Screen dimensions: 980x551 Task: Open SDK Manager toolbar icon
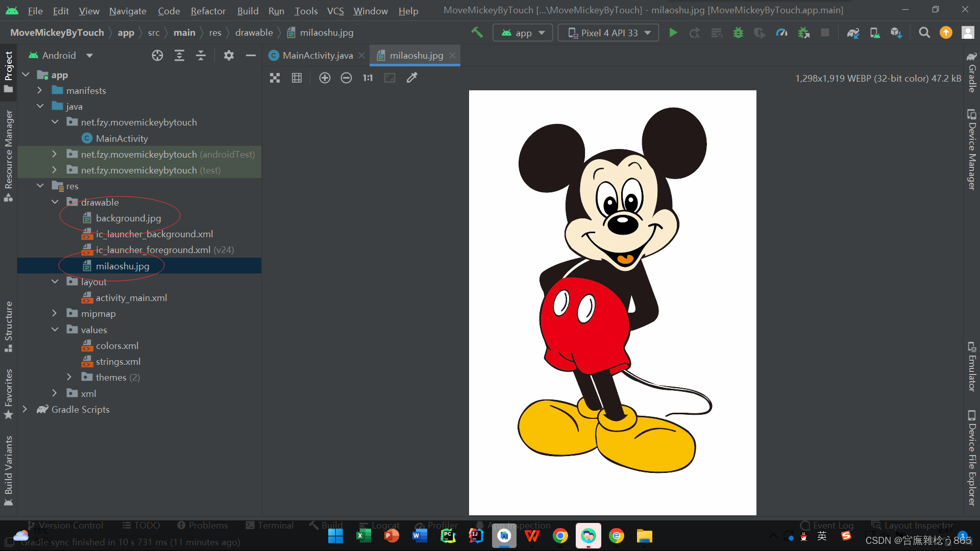(896, 33)
